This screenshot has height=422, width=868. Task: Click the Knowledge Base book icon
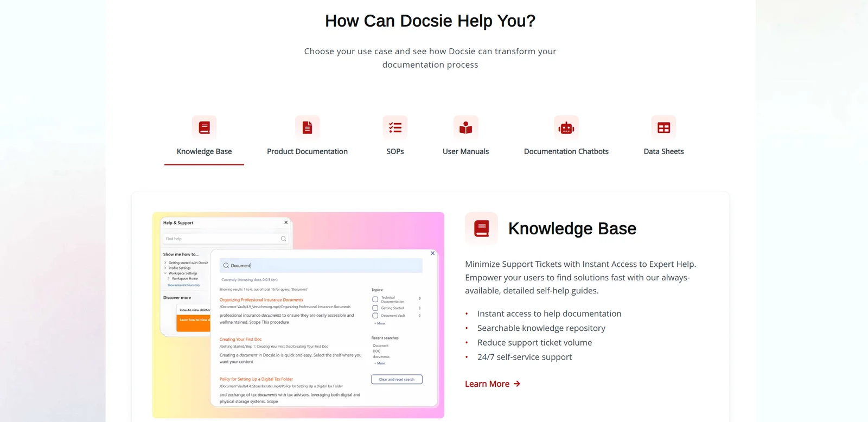click(x=204, y=127)
